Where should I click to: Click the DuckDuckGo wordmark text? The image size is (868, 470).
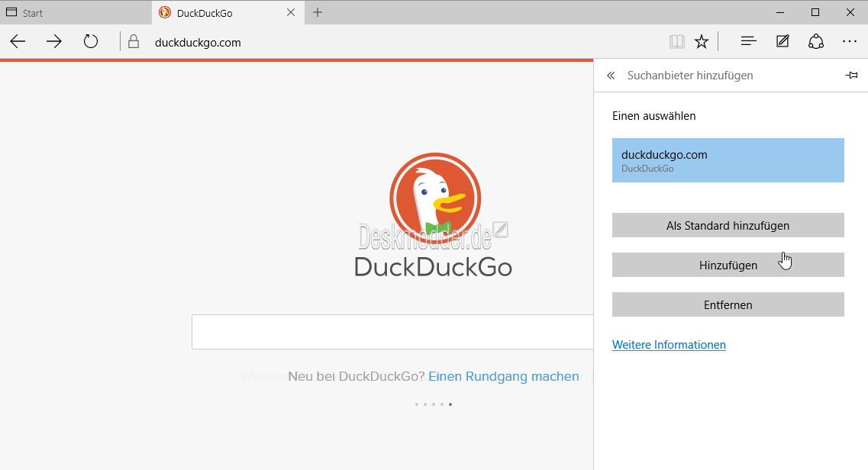[433, 267]
